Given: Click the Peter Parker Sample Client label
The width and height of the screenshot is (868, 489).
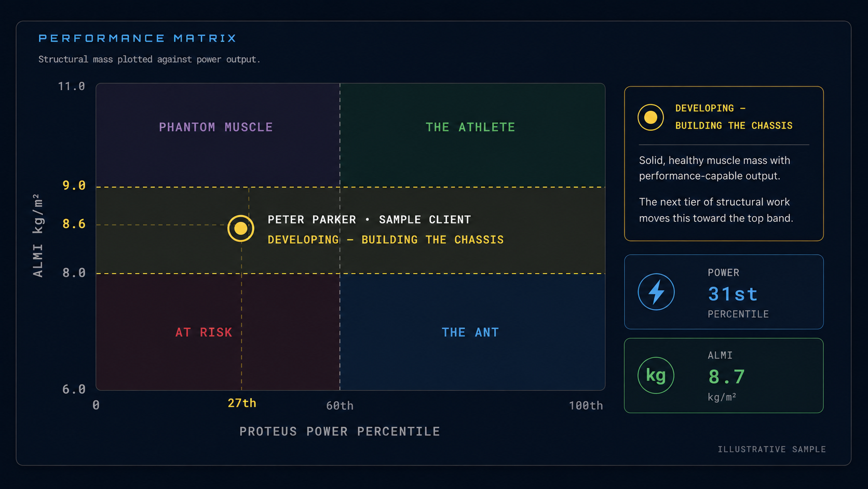Looking at the screenshot, I should (x=369, y=220).
